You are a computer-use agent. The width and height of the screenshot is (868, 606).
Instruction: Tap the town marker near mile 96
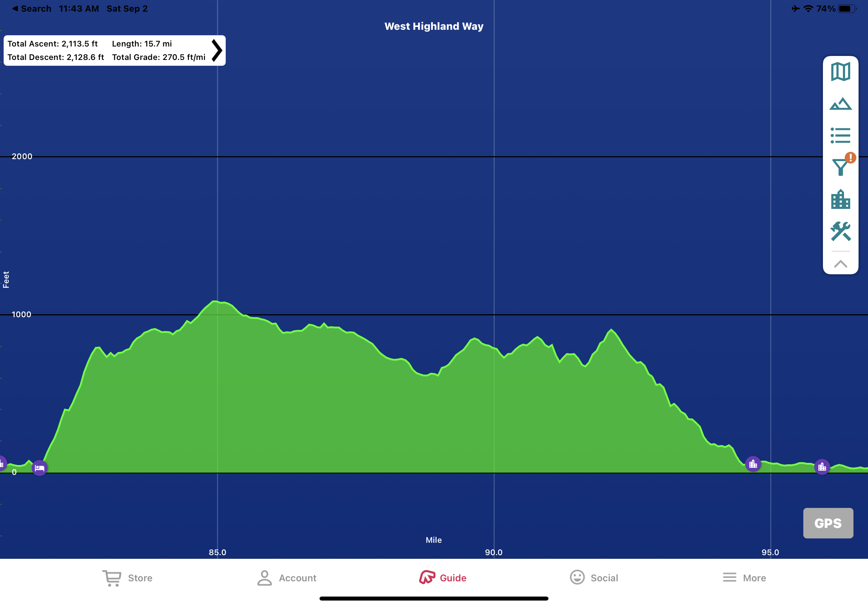click(x=821, y=467)
